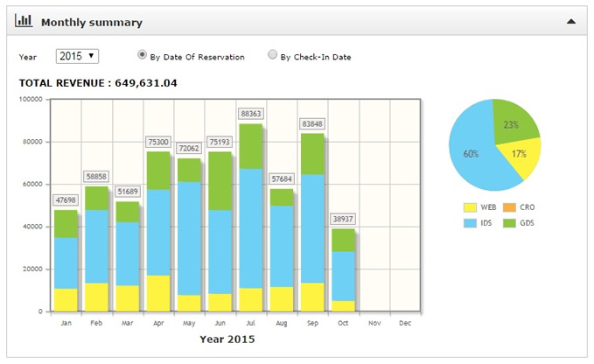The image size is (594, 364).
Task: Click the 47698 label above January bar
Action: pyautogui.click(x=66, y=200)
